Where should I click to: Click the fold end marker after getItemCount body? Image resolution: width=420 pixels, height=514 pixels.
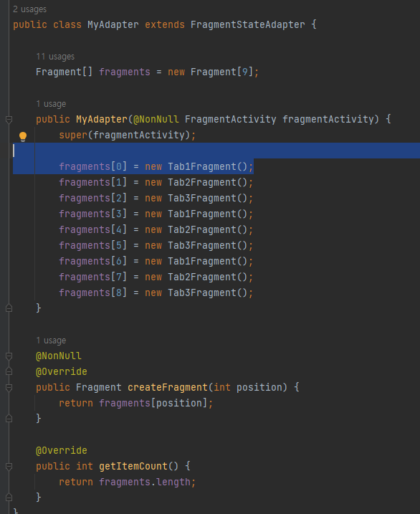[9, 498]
